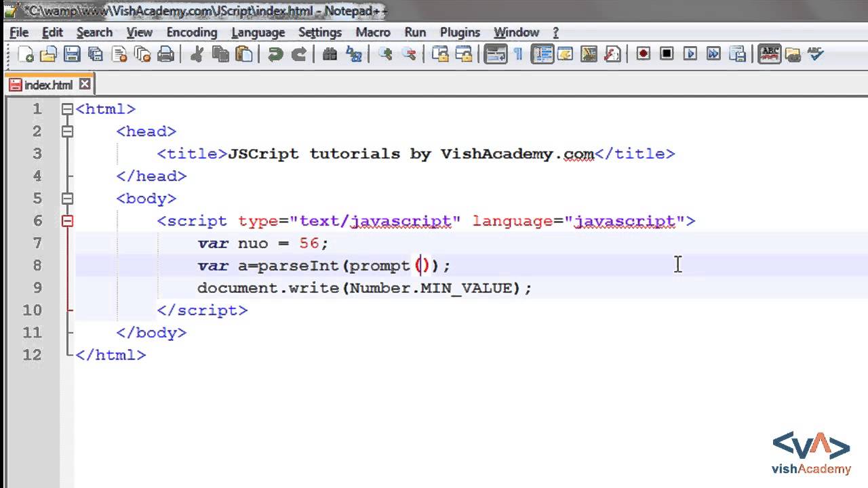
Task: Play back the recorded macro
Action: [x=690, y=54]
